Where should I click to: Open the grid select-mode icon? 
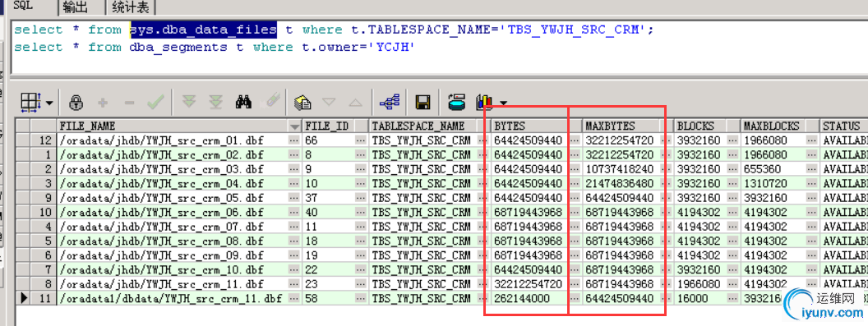click(30, 102)
